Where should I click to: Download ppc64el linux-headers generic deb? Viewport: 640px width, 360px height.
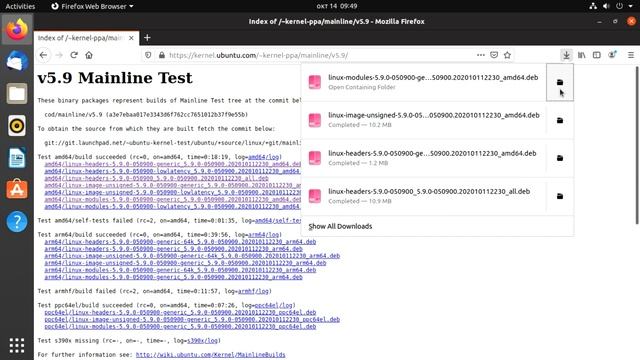pos(180,312)
